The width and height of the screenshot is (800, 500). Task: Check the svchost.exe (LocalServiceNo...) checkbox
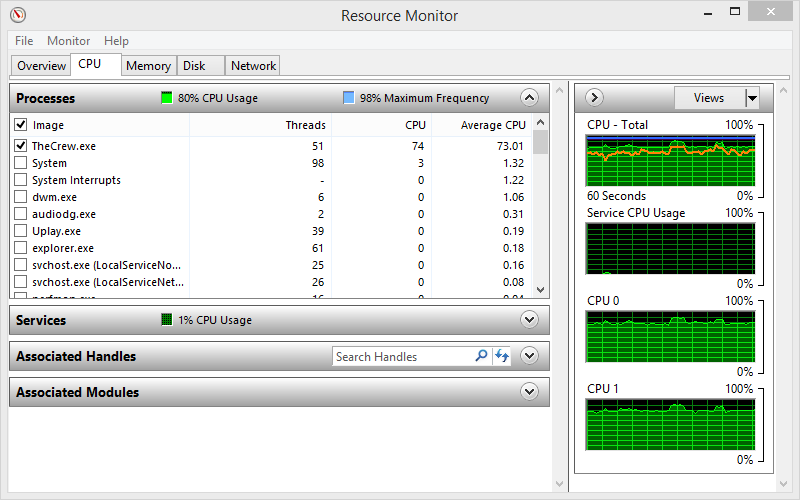(20, 265)
